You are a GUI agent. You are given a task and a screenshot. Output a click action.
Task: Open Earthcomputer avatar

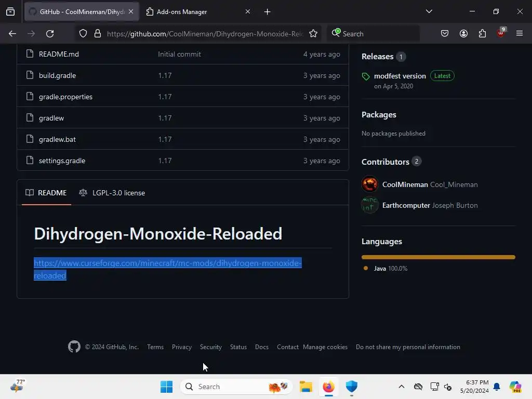(x=370, y=205)
